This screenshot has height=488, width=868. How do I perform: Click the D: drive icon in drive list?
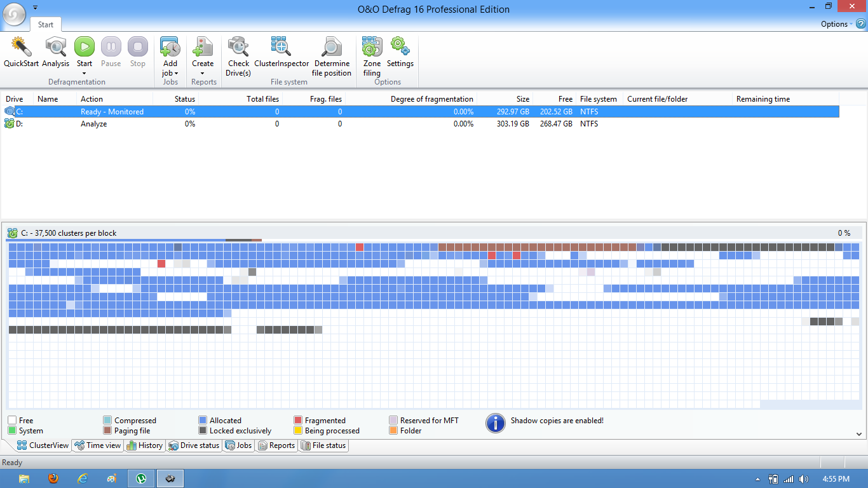10,123
